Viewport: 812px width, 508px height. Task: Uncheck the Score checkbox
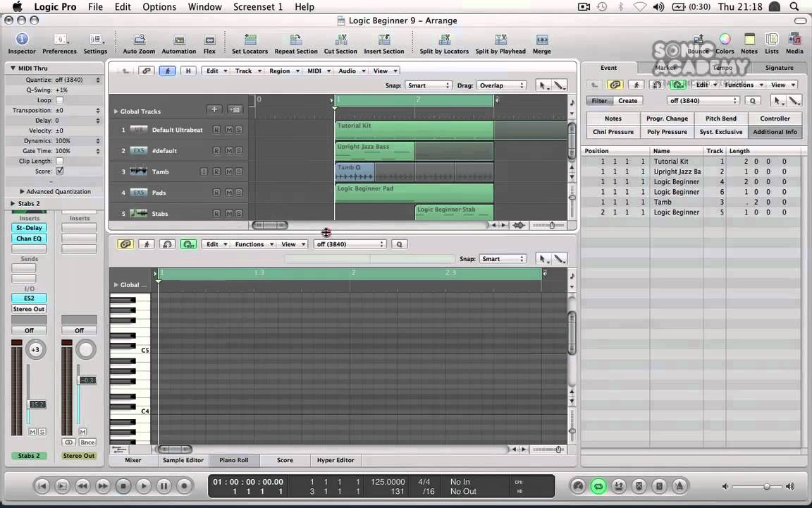tap(59, 171)
